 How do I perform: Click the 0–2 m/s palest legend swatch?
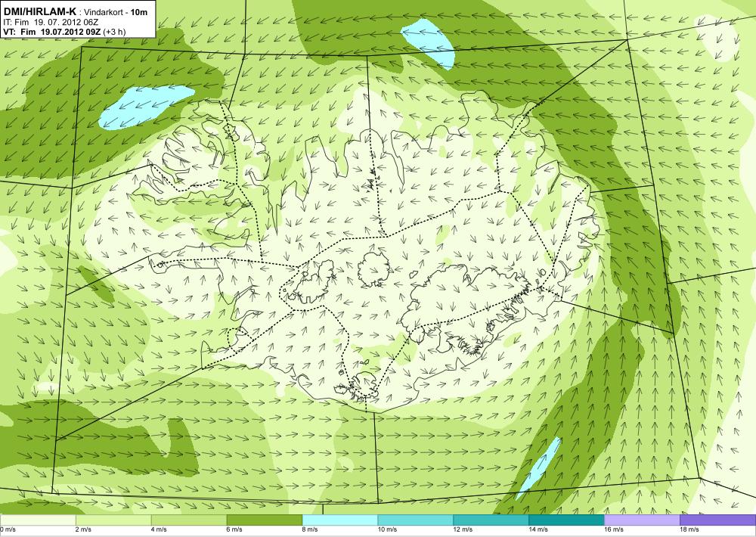[x=38, y=520]
